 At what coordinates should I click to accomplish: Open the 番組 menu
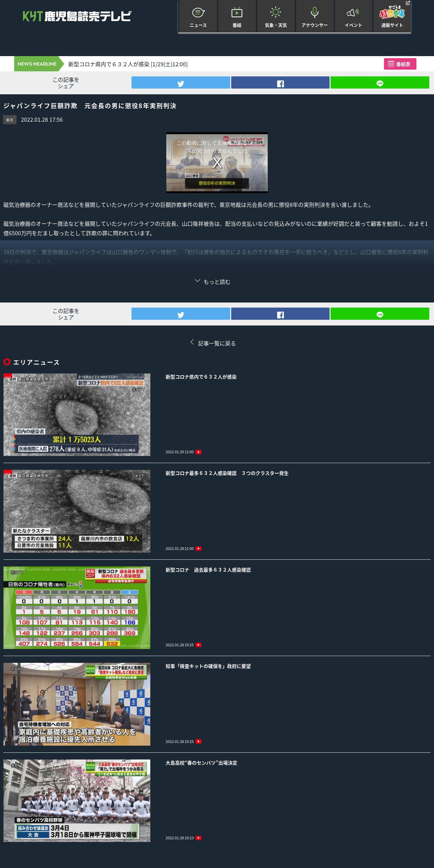[237, 17]
